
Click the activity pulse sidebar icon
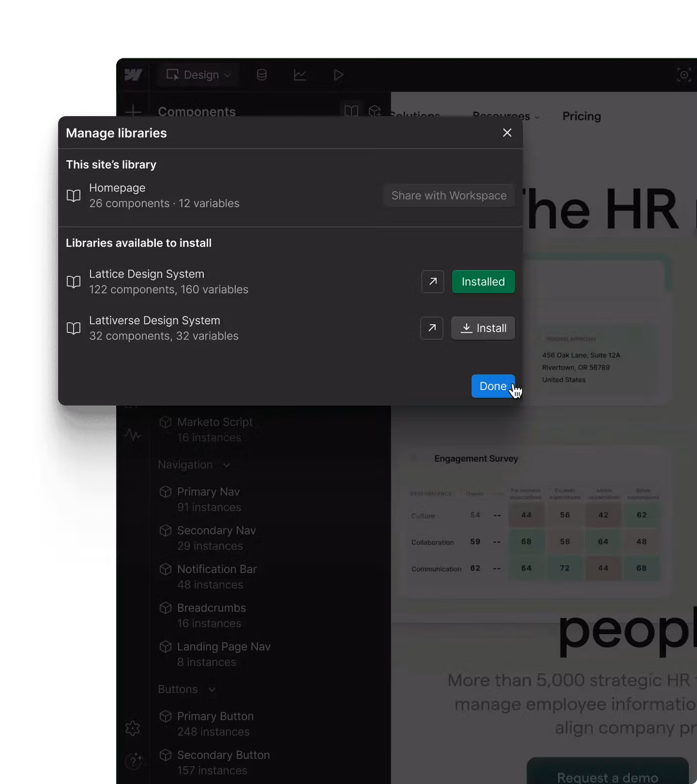[x=132, y=435]
